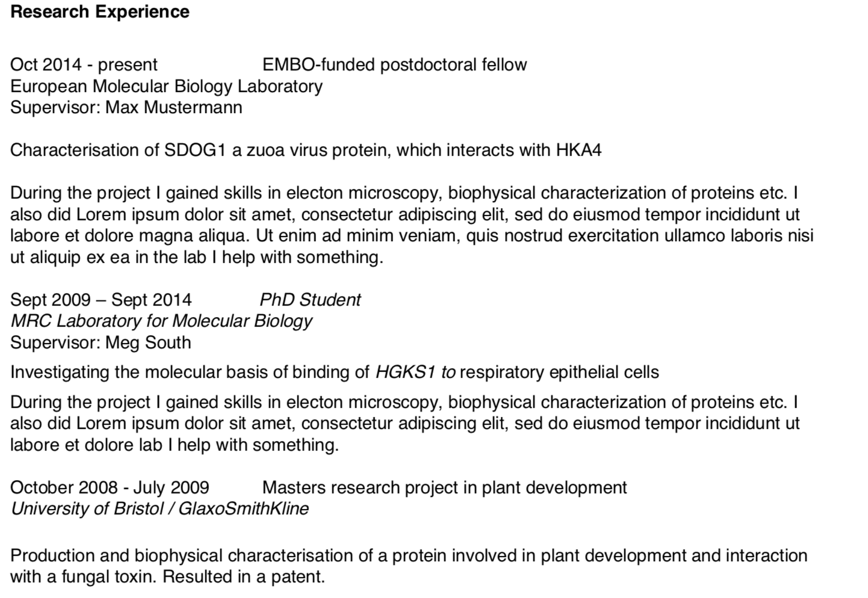Click the italic 'PhD Student' title
Image resolution: width=868 pixels, height=598 pixels.
[310, 300]
